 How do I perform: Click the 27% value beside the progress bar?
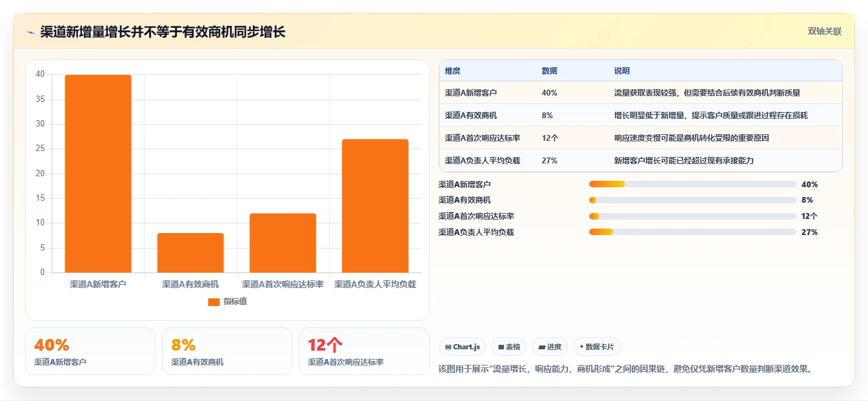[x=809, y=232]
